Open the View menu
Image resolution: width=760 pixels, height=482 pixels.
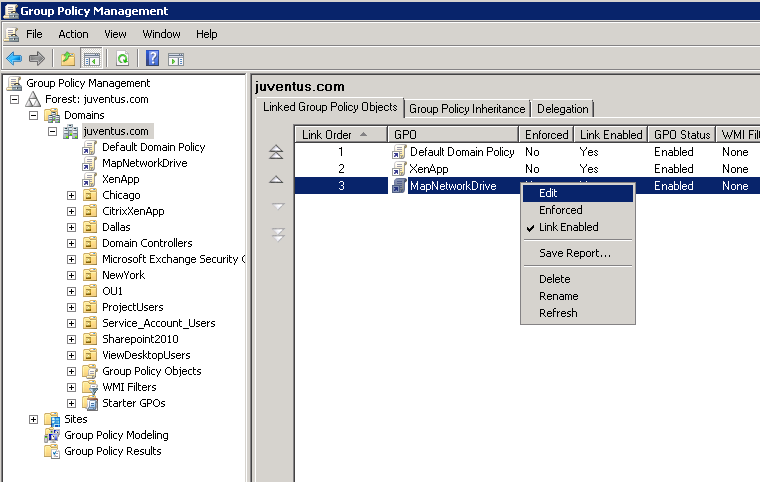115,34
